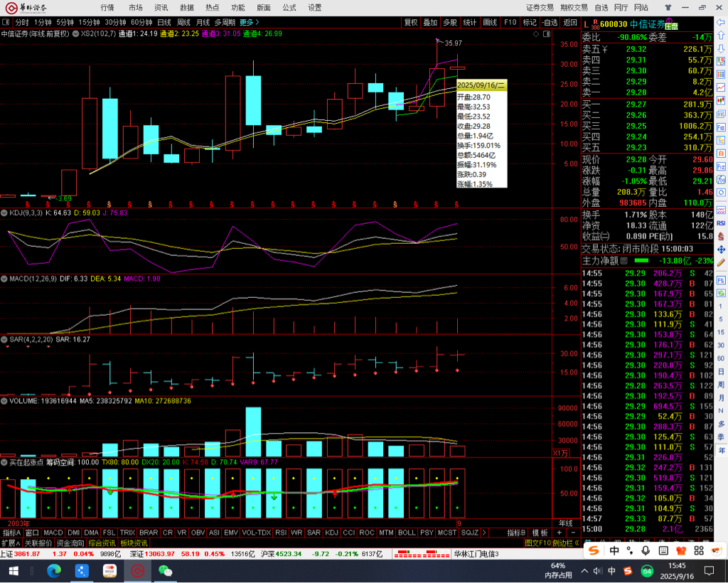Click the minus button to remove indicator pane
Screen dimensions: 728x583
[573, 533]
